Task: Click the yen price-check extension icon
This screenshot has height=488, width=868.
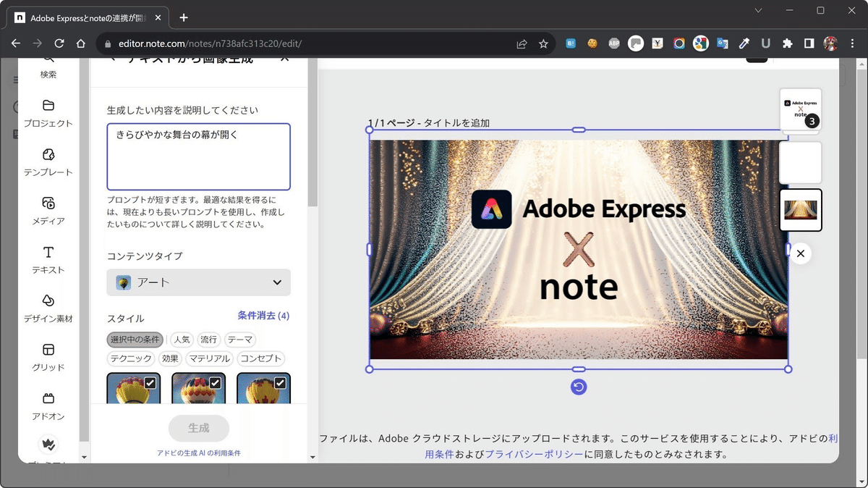Action: point(658,43)
